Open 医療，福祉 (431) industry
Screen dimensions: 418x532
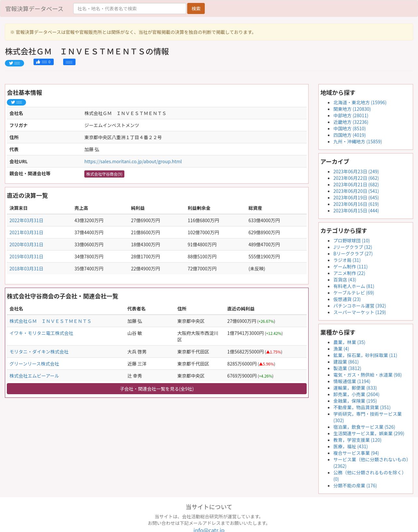tap(350, 447)
